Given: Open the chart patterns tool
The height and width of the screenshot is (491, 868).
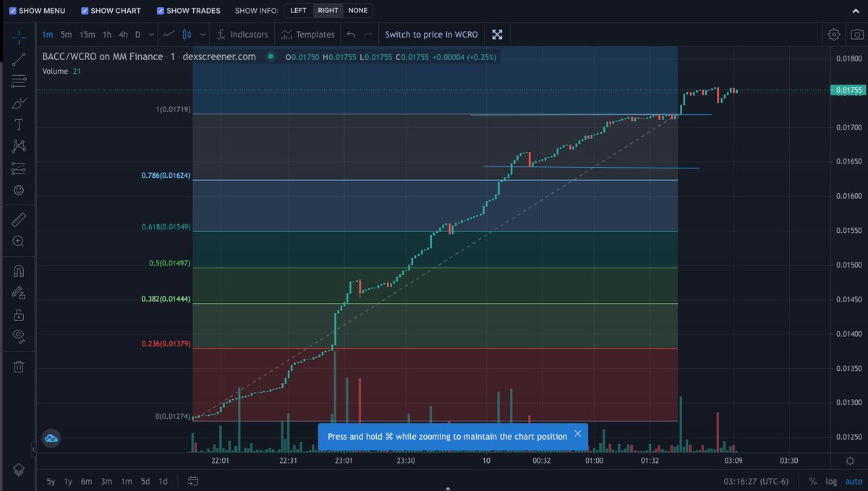Looking at the screenshot, I should click(x=19, y=147).
